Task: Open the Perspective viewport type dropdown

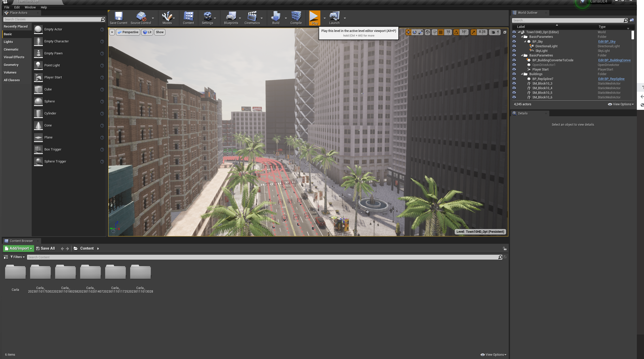Action: click(128, 32)
